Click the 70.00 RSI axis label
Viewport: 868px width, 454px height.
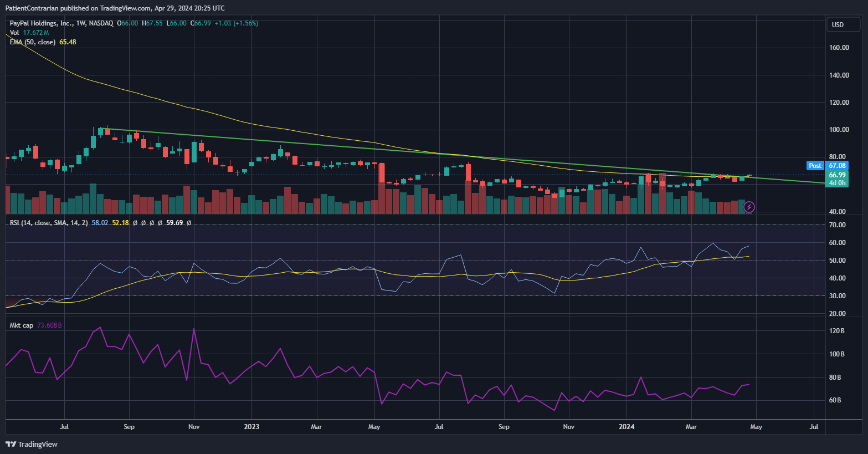[837, 225]
